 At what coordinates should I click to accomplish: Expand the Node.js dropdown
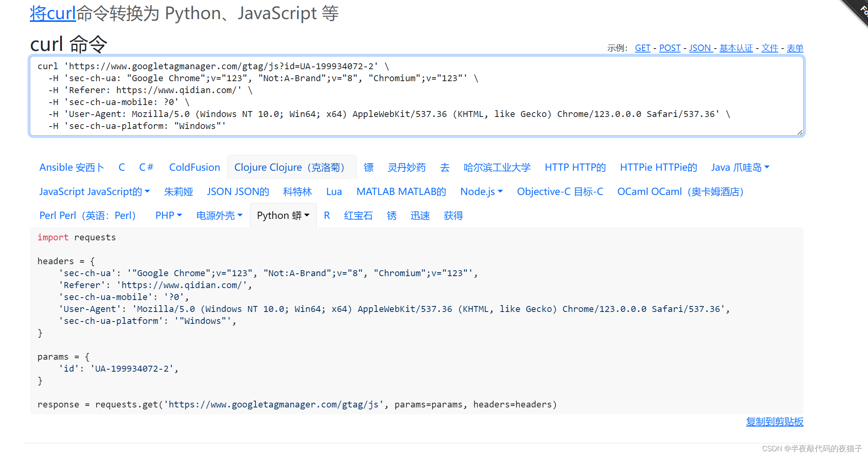click(x=482, y=192)
